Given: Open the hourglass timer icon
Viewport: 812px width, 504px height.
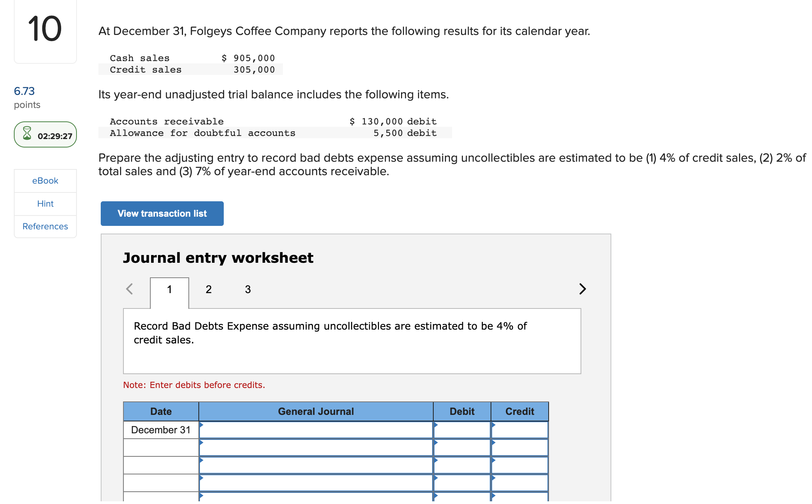Looking at the screenshot, I should point(26,134).
